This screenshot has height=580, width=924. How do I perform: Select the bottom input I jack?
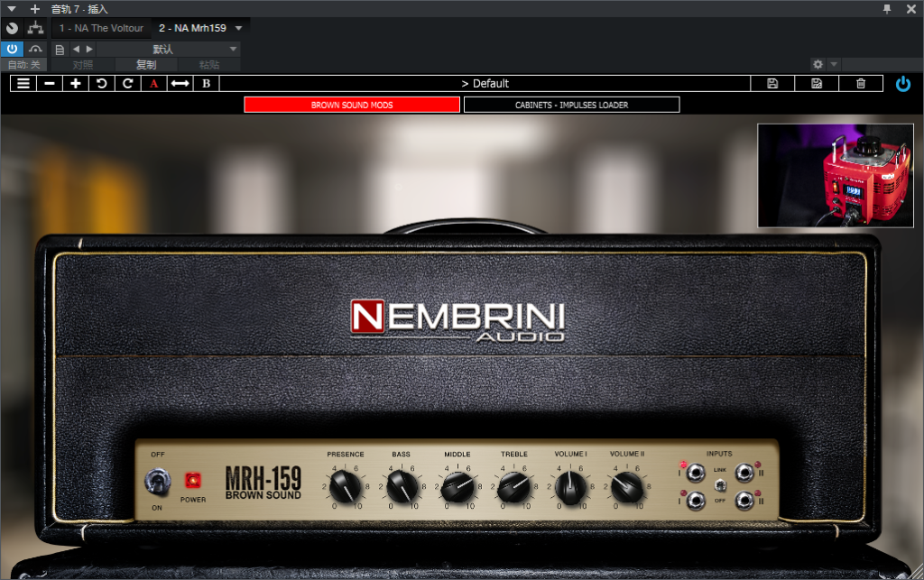(696, 501)
